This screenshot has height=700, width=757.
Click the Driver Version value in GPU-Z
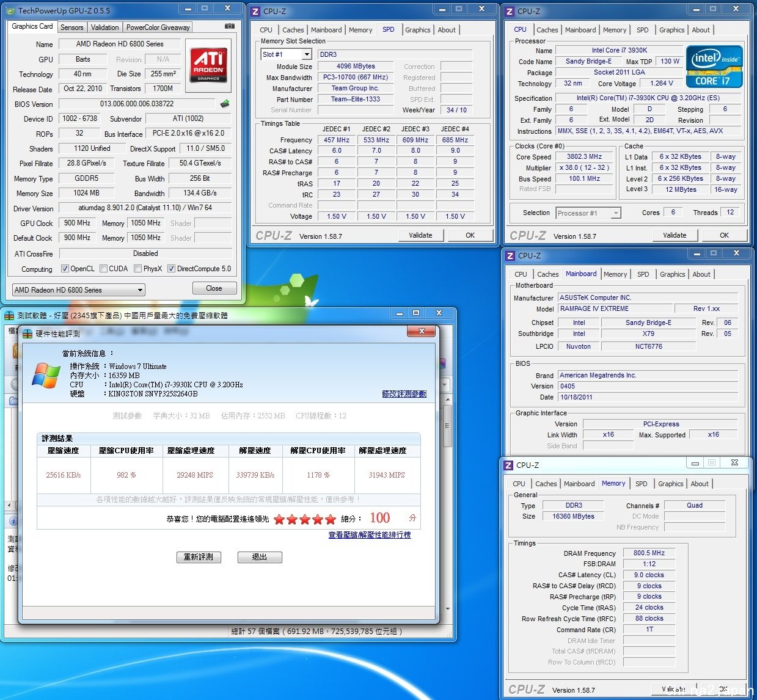(145, 208)
